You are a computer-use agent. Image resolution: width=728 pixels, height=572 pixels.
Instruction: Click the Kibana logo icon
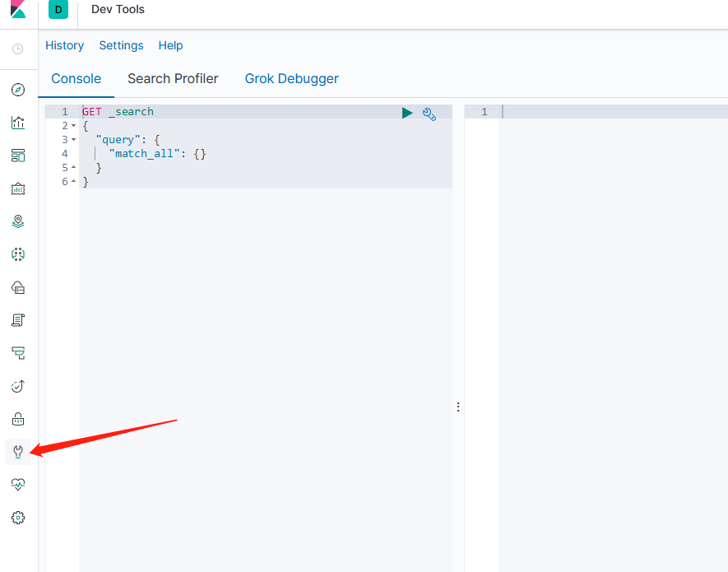click(17, 9)
